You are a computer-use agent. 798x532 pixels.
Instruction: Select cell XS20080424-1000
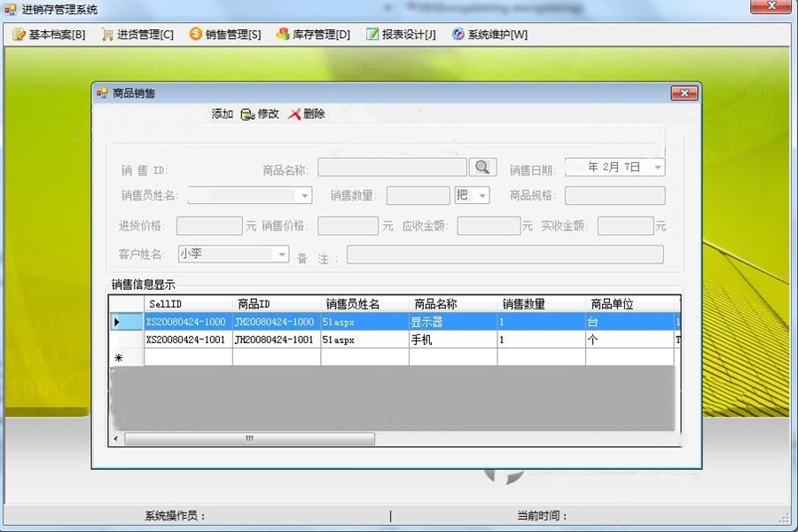click(x=188, y=322)
